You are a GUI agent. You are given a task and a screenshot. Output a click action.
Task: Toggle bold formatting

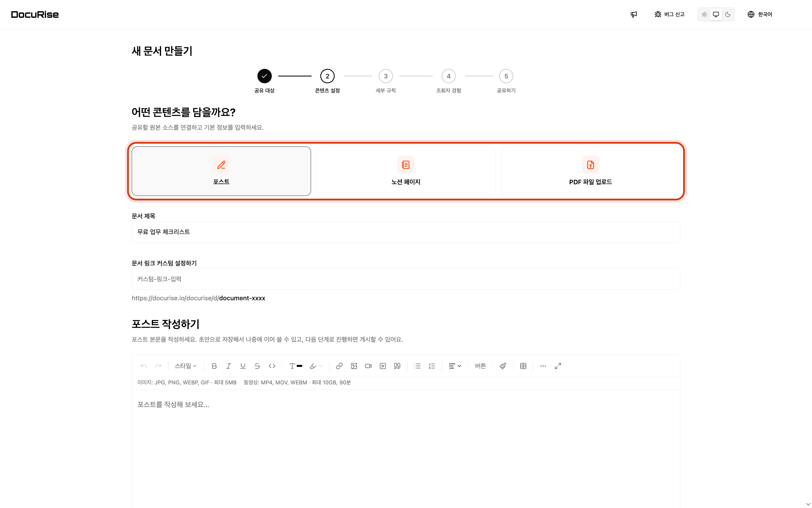click(x=214, y=366)
